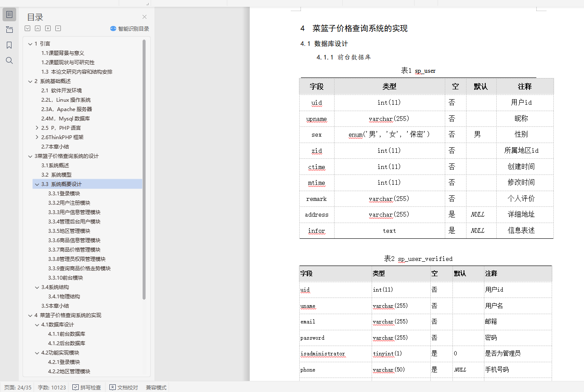Click the outline panel vertical scrollbar
This screenshot has height=392, width=584.
(x=144, y=169)
